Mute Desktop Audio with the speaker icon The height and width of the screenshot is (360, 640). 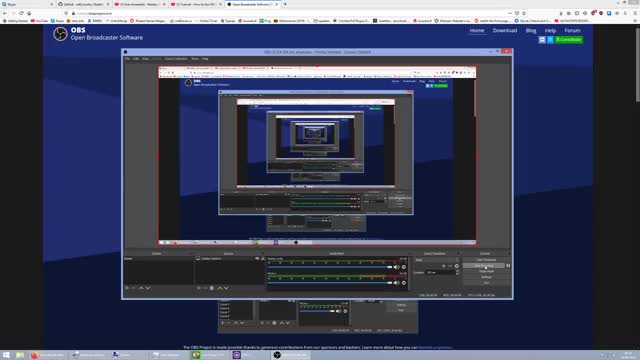(x=396, y=267)
